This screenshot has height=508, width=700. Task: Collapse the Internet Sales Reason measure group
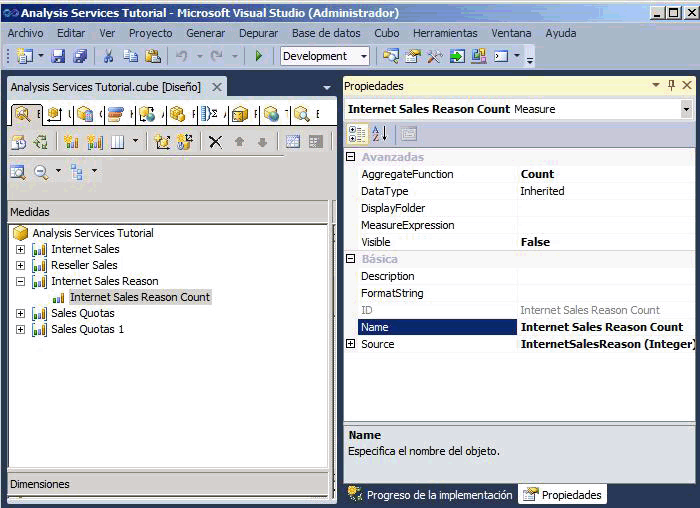[x=21, y=281]
